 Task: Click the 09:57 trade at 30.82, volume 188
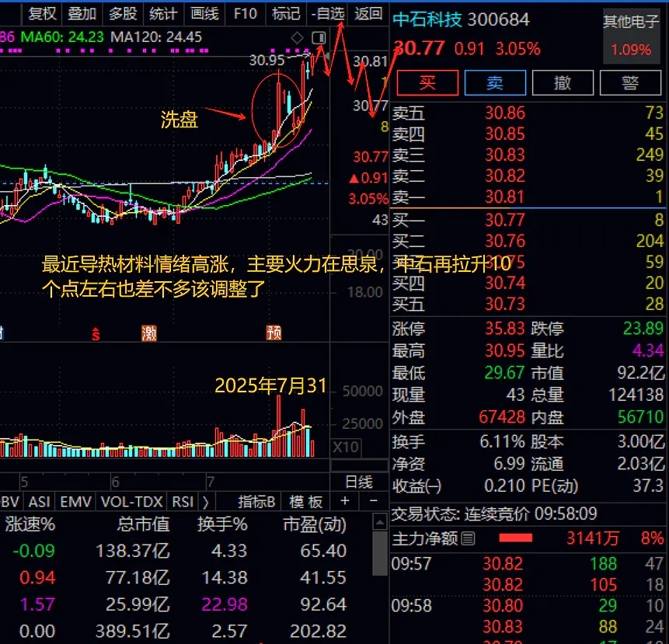pos(528,564)
